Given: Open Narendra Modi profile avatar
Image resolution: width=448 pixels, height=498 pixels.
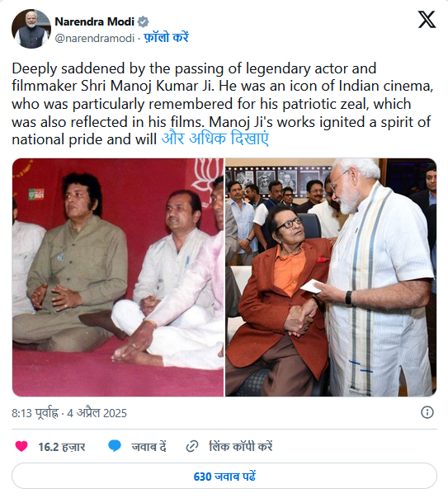Looking at the screenshot, I should click(31, 29).
